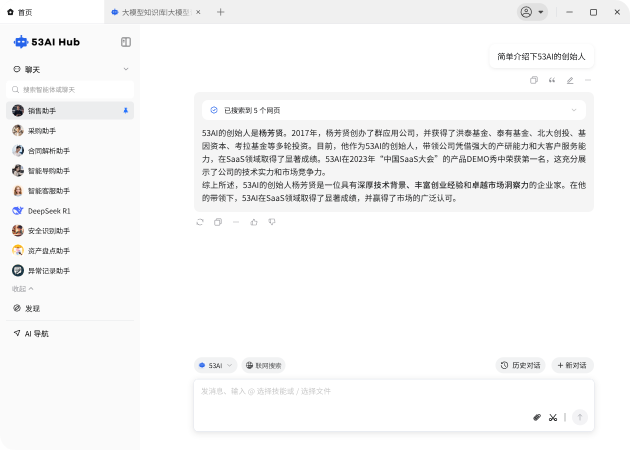Click the 53AI Hub logo

point(47,42)
